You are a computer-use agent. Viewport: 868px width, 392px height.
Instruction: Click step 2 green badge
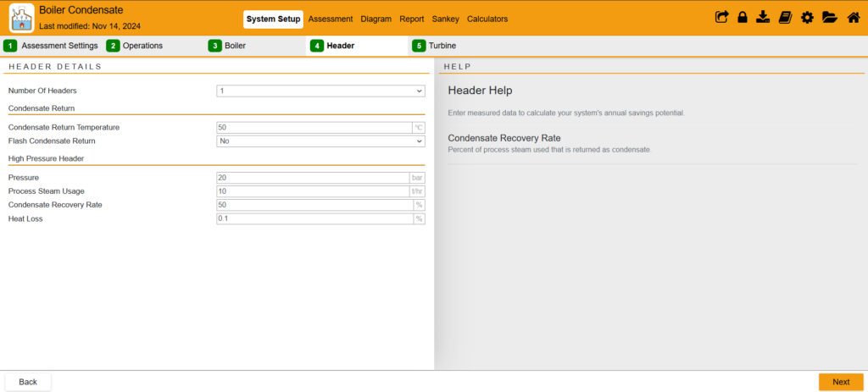[x=113, y=46]
